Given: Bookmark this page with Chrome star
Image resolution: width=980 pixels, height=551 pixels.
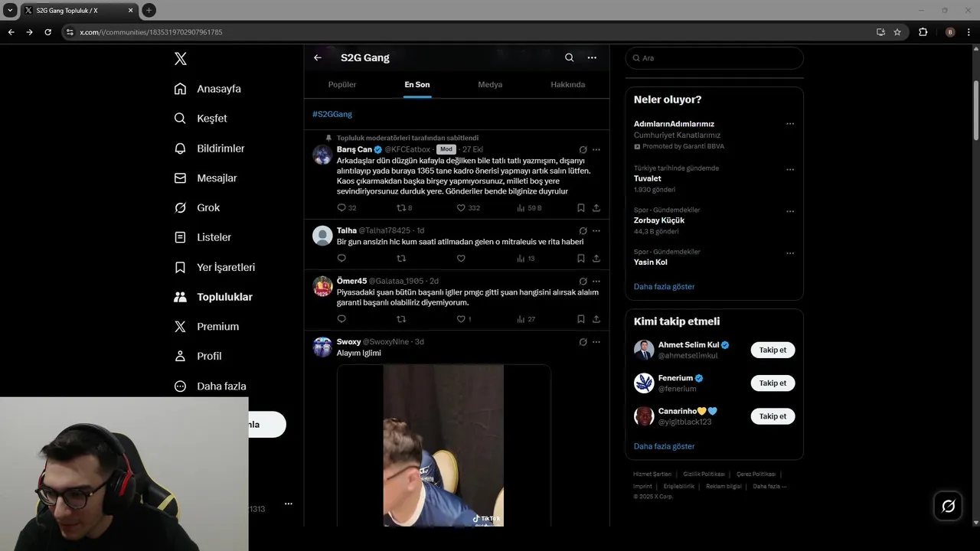Looking at the screenshot, I should tap(897, 32).
